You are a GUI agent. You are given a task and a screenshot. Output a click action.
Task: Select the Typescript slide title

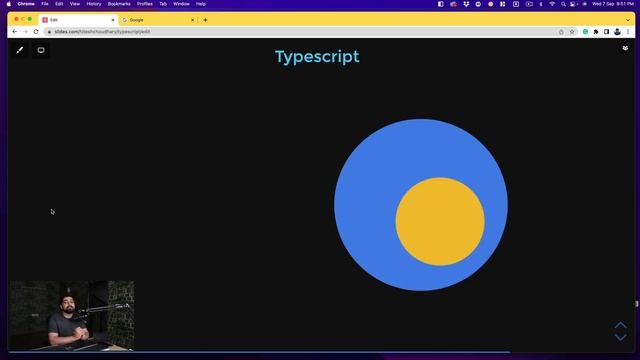pos(317,57)
